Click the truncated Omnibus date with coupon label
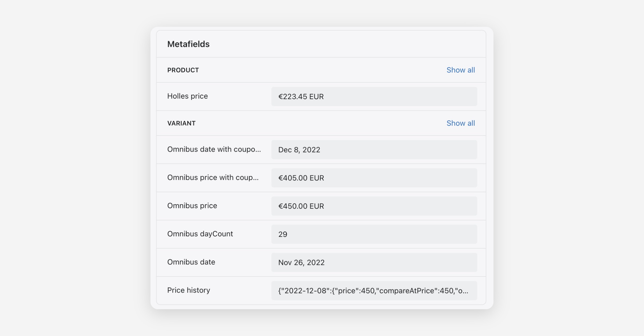Screen dimensions: 644x336 click(214, 149)
